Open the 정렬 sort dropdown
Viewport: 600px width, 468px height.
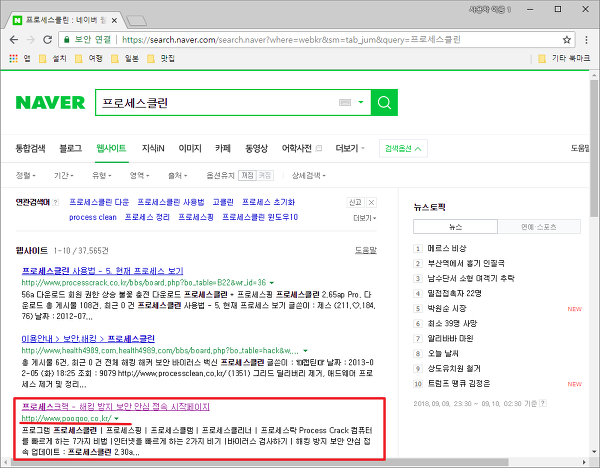coord(26,175)
